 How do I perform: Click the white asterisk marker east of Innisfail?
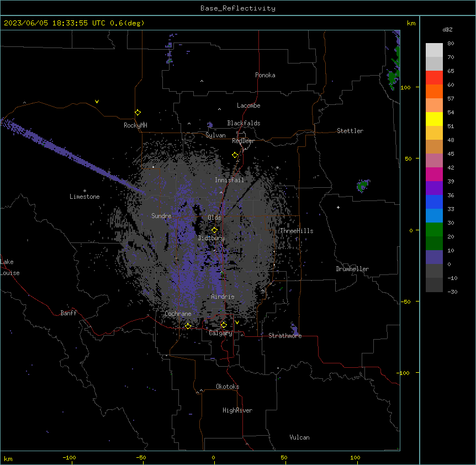(x=277, y=167)
